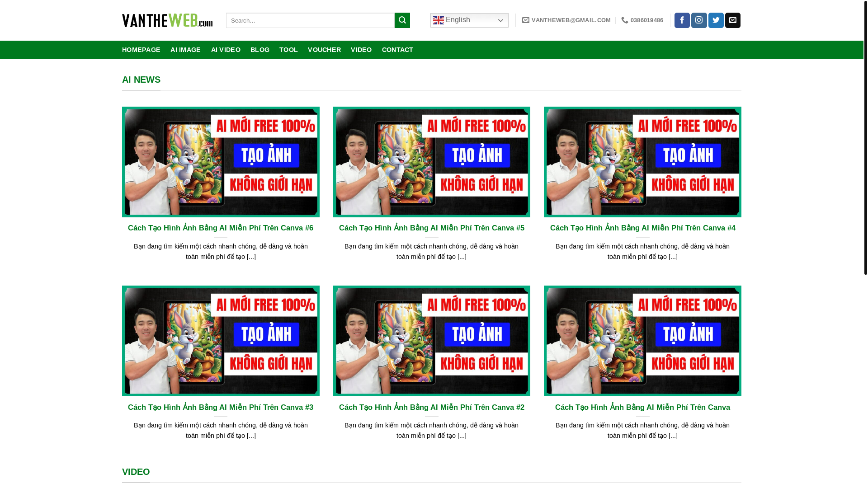Viewport: 868px width, 488px height.
Task: Open the English language dropdown
Action: pos(469,20)
